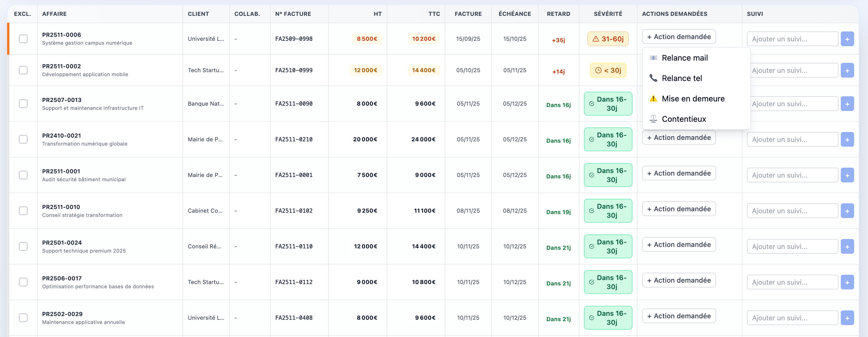Click the phone icon for Relance tel
Viewport: 868px width, 337px height.
pyautogui.click(x=653, y=78)
